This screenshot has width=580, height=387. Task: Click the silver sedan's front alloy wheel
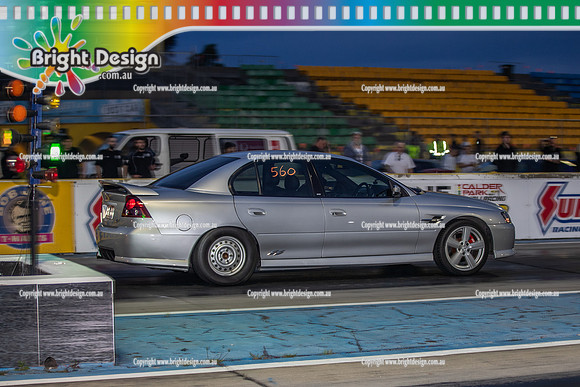464,247
